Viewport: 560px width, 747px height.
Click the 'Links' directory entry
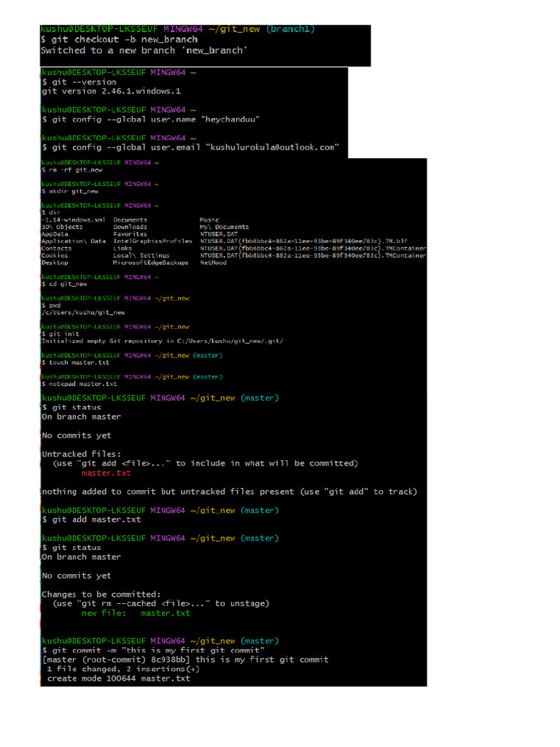click(122, 248)
